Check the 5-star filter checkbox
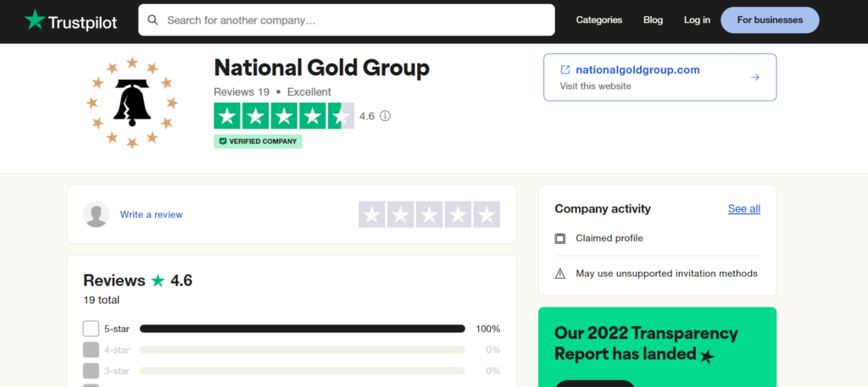 click(x=91, y=329)
